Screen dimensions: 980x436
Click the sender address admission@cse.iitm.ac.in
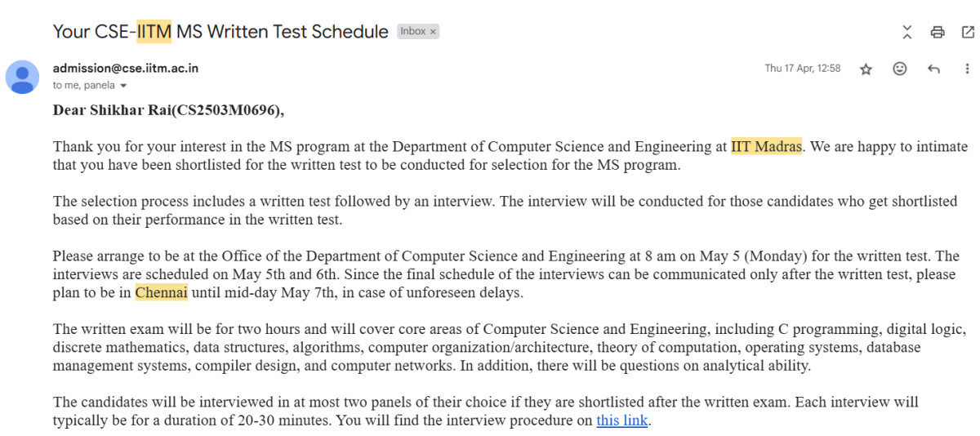pyautogui.click(x=126, y=69)
